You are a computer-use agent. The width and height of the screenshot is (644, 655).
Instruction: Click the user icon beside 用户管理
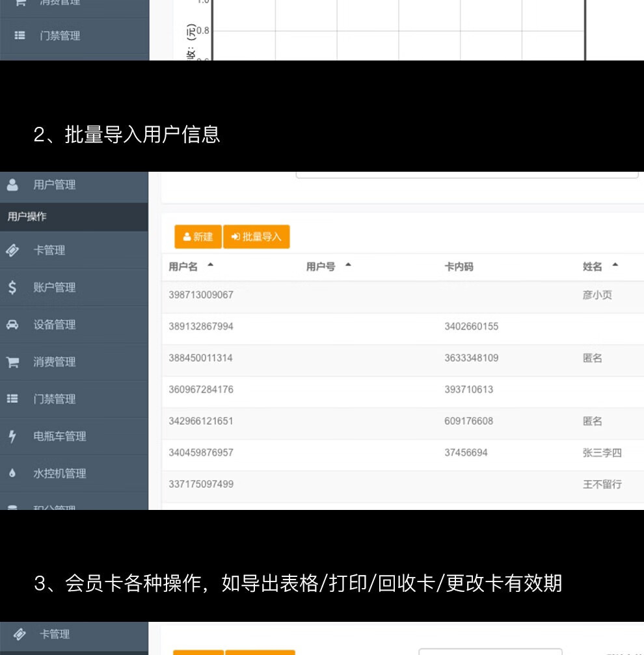click(x=12, y=185)
